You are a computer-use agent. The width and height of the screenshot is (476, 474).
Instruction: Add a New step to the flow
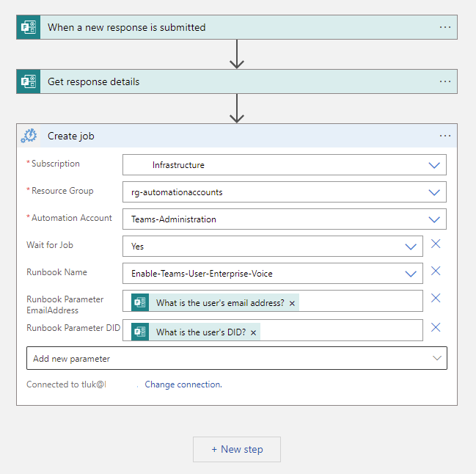[236, 449]
